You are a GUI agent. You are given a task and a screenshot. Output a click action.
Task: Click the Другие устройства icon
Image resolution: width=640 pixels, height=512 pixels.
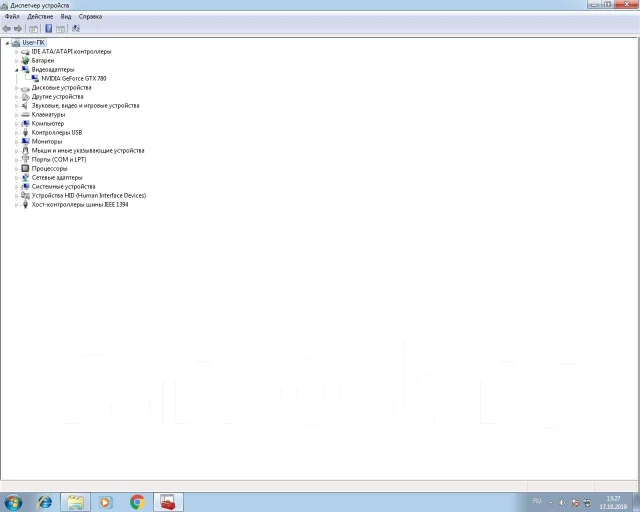[x=25, y=97]
